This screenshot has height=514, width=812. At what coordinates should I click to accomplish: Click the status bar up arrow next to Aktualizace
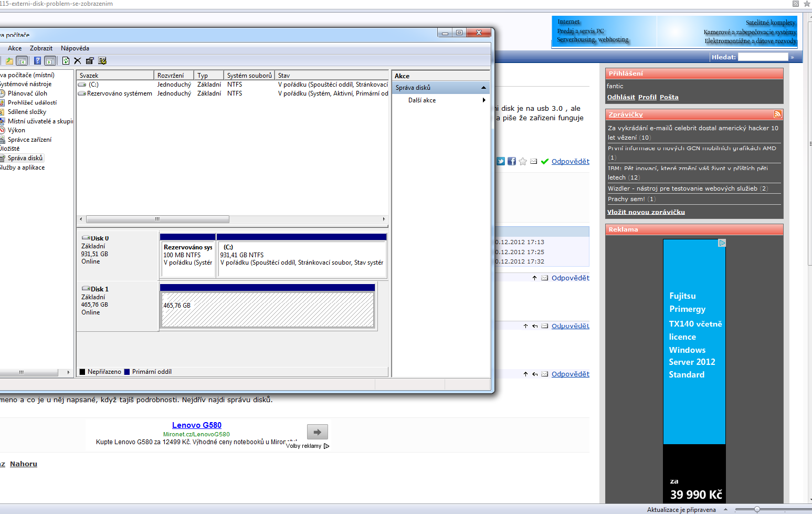click(725, 509)
